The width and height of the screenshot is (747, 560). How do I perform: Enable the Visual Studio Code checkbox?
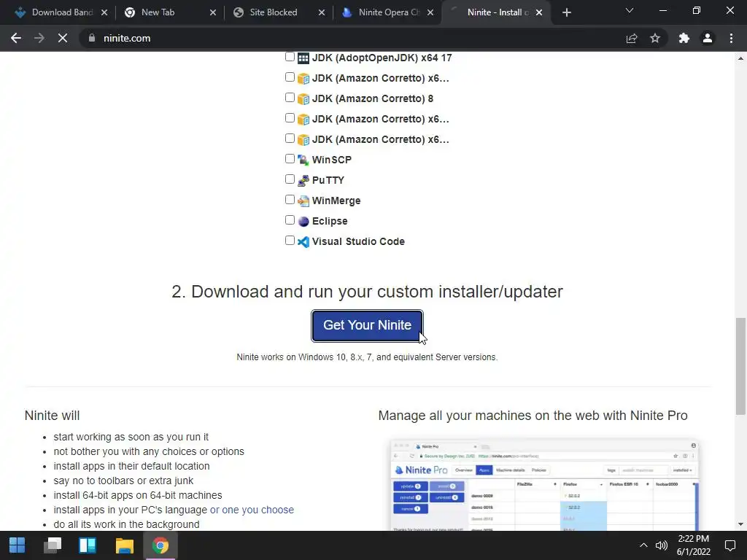290,241
